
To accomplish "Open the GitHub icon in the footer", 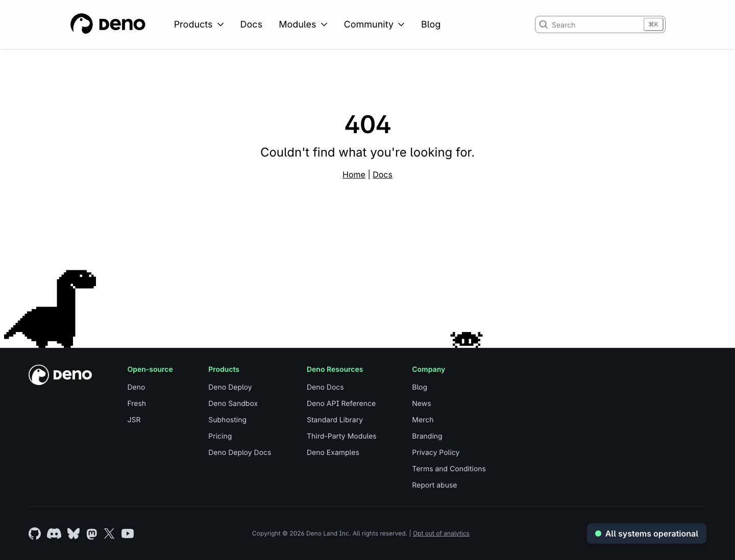I will (35, 533).
